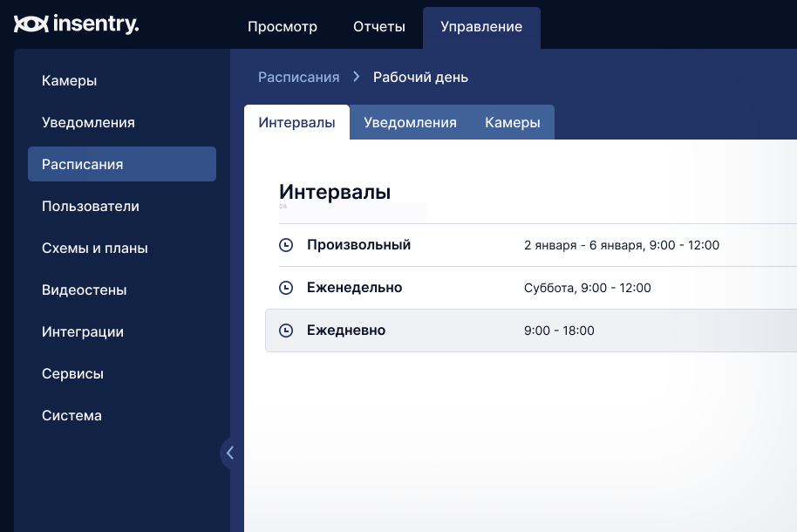The height and width of the screenshot is (532, 797).
Task: Click clock icon beside Произвольный interval
Action: [285, 245]
